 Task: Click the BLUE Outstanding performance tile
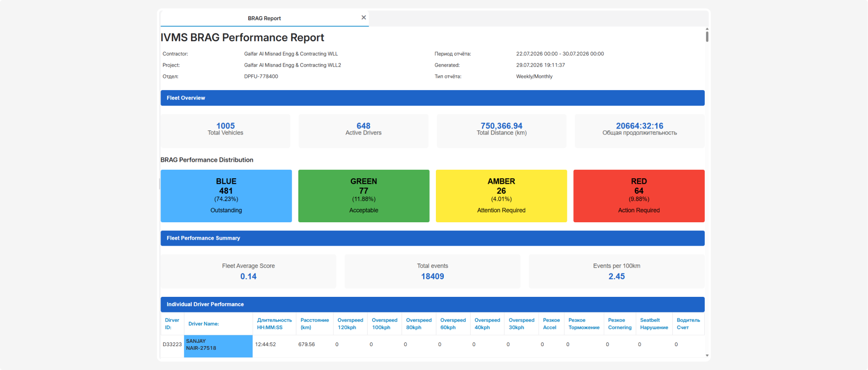pyautogui.click(x=226, y=196)
